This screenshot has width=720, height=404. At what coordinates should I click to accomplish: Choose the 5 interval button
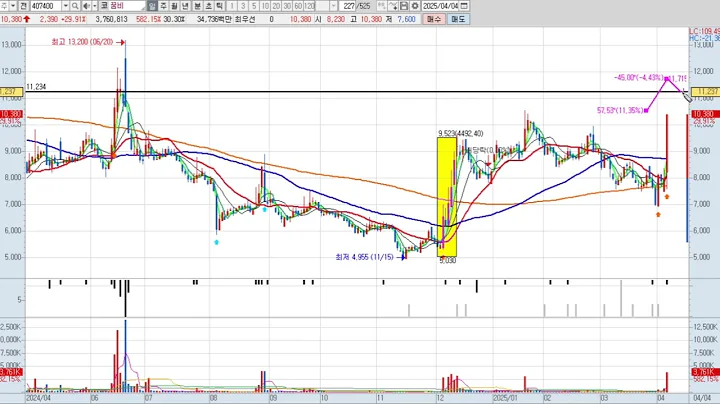[254, 6]
